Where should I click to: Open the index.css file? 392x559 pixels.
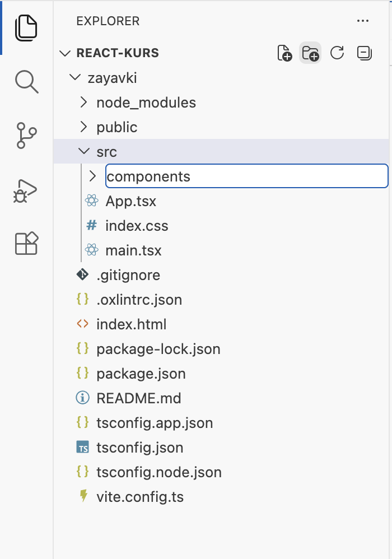pos(137,226)
